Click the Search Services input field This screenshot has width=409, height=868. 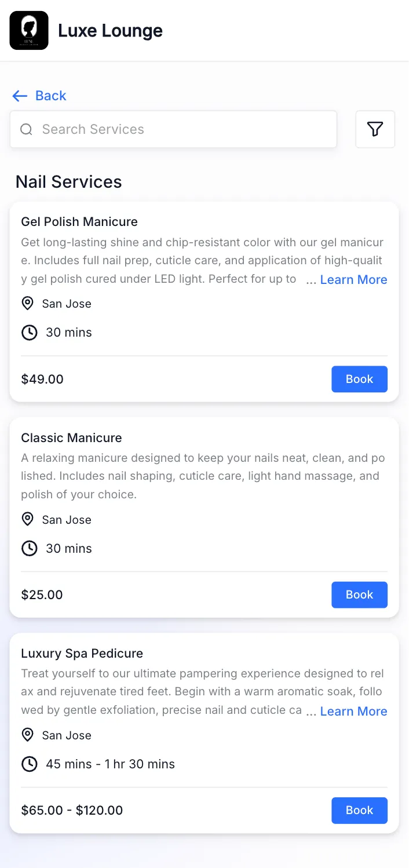pyautogui.click(x=174, y=129)
